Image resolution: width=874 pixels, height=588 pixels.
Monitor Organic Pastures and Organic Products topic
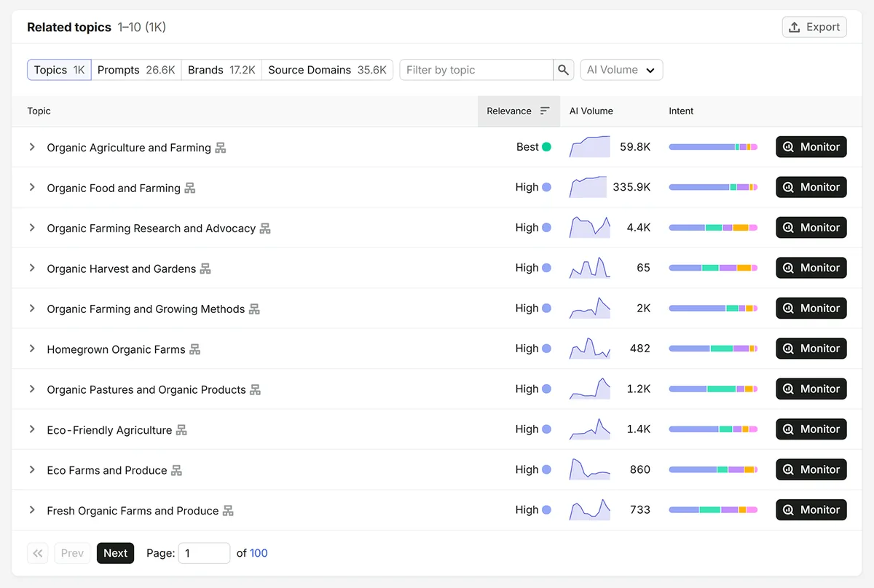811,389
